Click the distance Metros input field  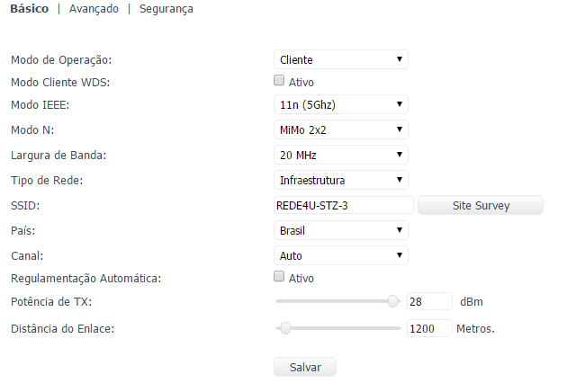429,328
